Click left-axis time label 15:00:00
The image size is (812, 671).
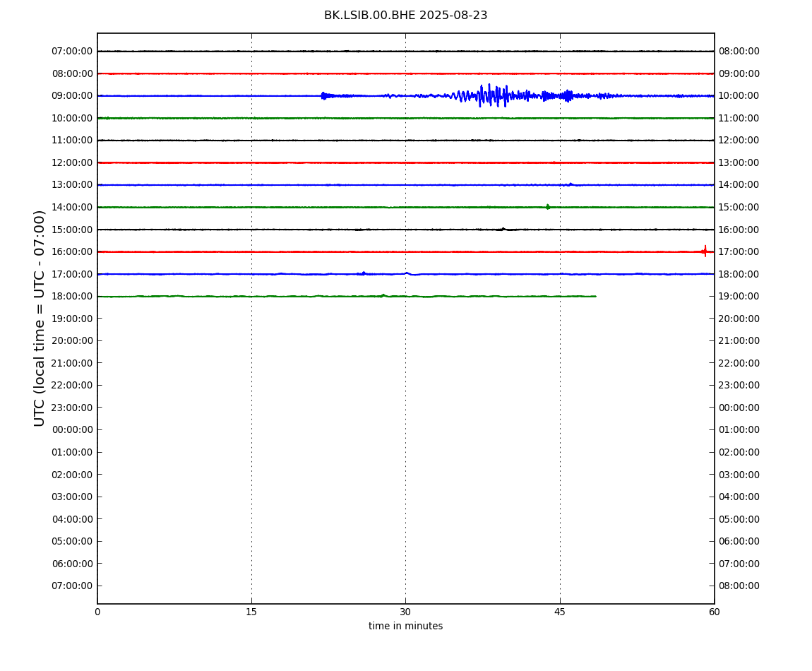click(73, 230)
